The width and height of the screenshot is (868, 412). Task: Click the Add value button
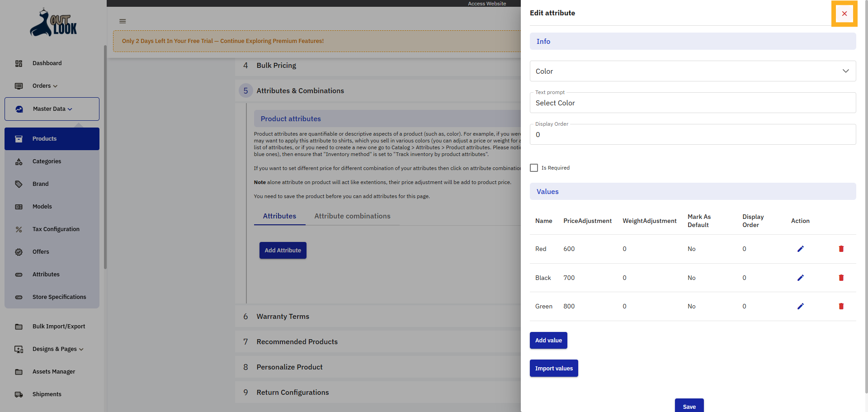pos(548,340)
